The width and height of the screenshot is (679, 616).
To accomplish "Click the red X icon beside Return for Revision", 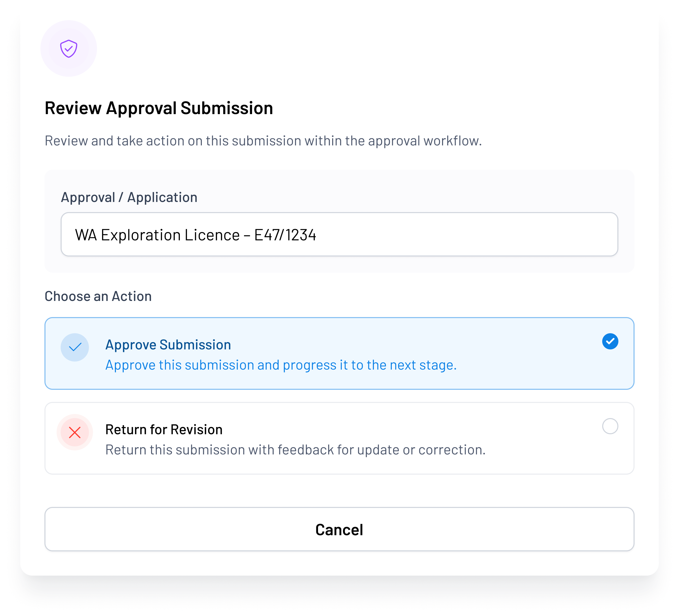I will coord(75,432).
